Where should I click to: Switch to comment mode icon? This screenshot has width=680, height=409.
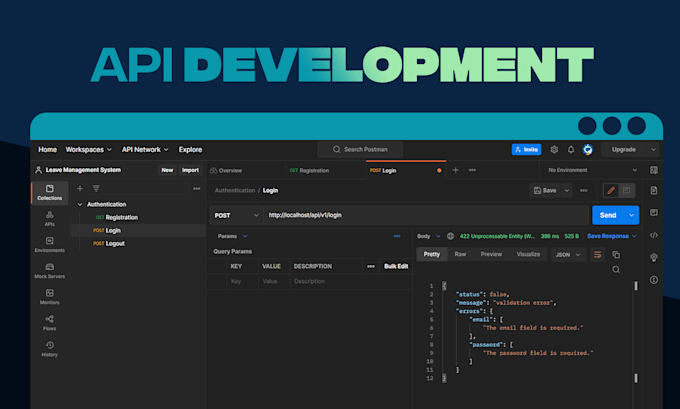[626, 190]
